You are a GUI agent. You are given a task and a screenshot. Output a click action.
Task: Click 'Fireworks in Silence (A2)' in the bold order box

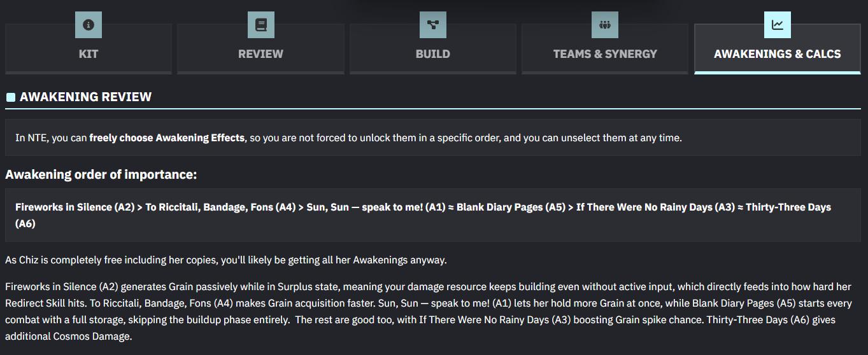click(x=74, y=207)
